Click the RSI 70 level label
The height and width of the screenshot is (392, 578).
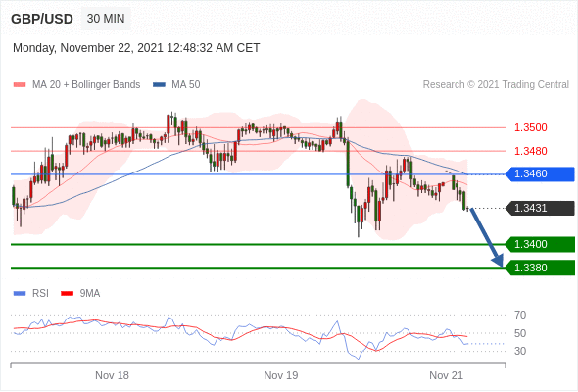pyautogui.click(x=520, y=315)
